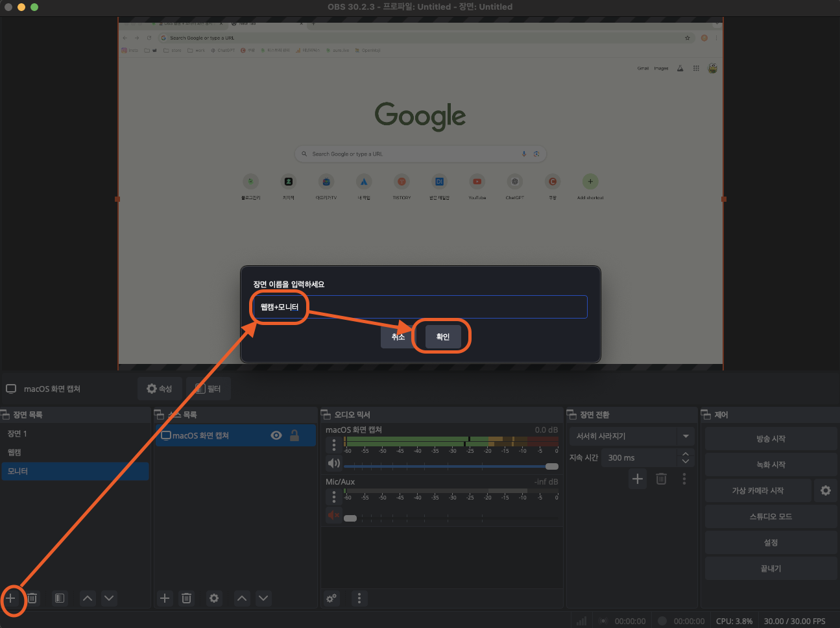The width and height of the screenshot is (840, 628).
Task: Add a transition with plus icon
Action: (x=638, y=479)
